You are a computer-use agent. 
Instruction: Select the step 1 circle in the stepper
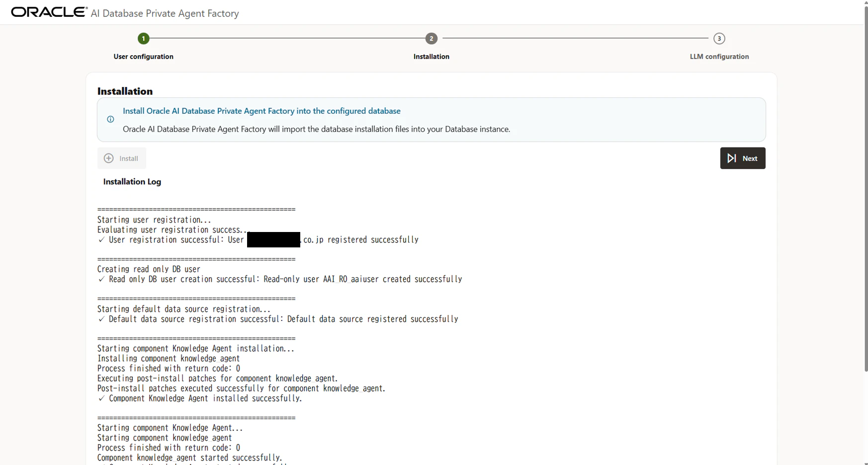[x=144, y=38]
